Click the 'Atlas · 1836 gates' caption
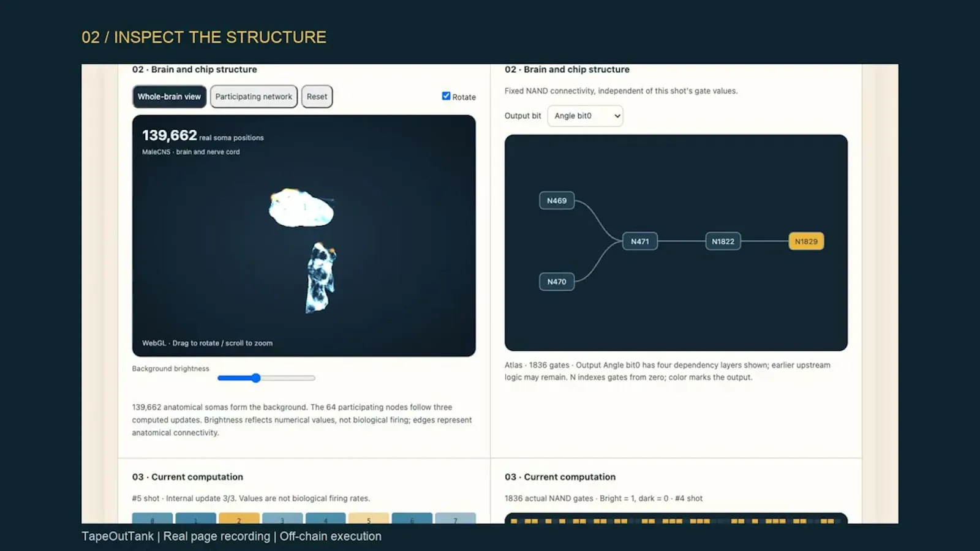This screenshot has width=980, height=551. 668,371
